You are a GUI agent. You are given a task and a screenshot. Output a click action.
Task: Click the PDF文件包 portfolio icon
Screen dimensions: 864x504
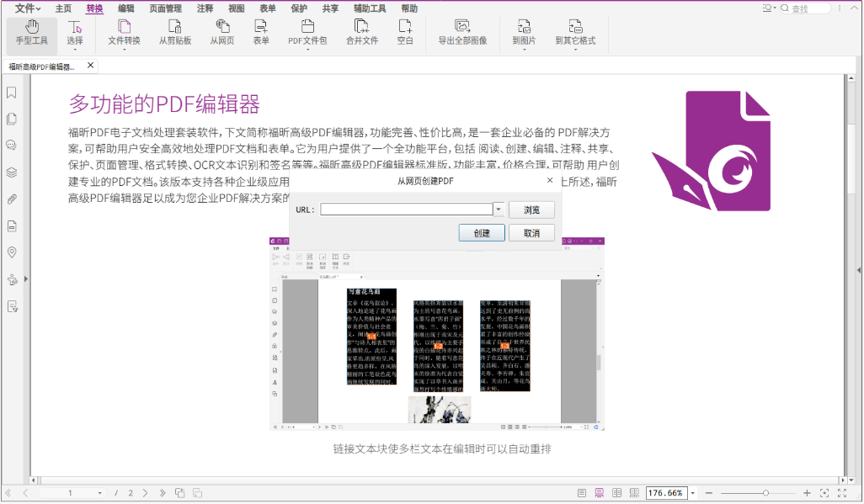tap(307, 26)
